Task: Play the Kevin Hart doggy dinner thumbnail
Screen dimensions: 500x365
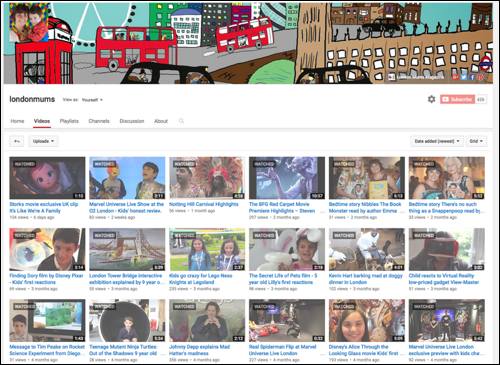Action: 367,249
